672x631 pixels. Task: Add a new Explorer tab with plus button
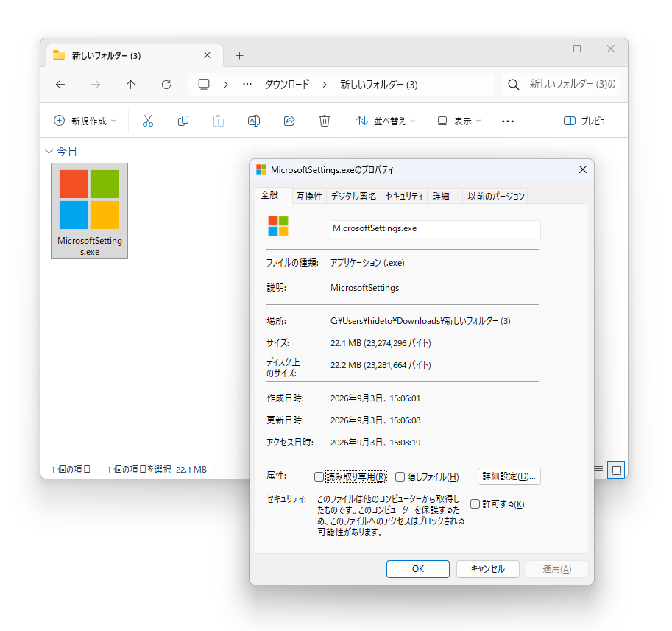[239, 56]
